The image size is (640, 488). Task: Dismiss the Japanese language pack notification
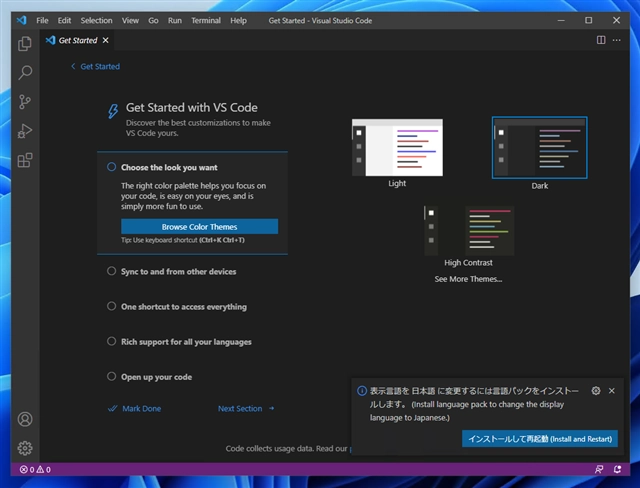612,390
